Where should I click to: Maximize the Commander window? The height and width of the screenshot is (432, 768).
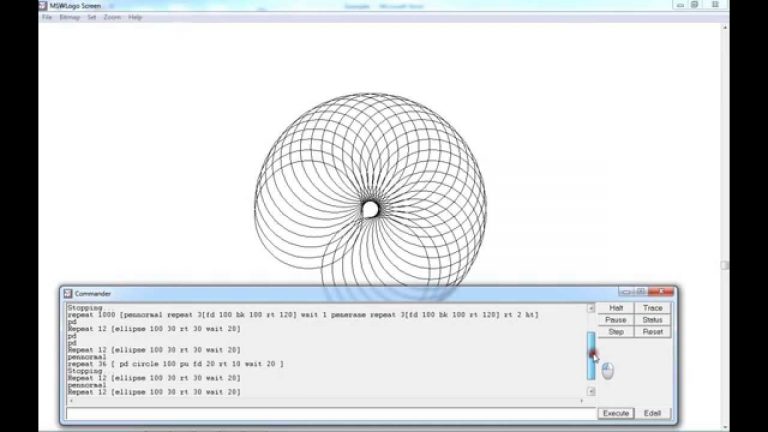point(640,292)
